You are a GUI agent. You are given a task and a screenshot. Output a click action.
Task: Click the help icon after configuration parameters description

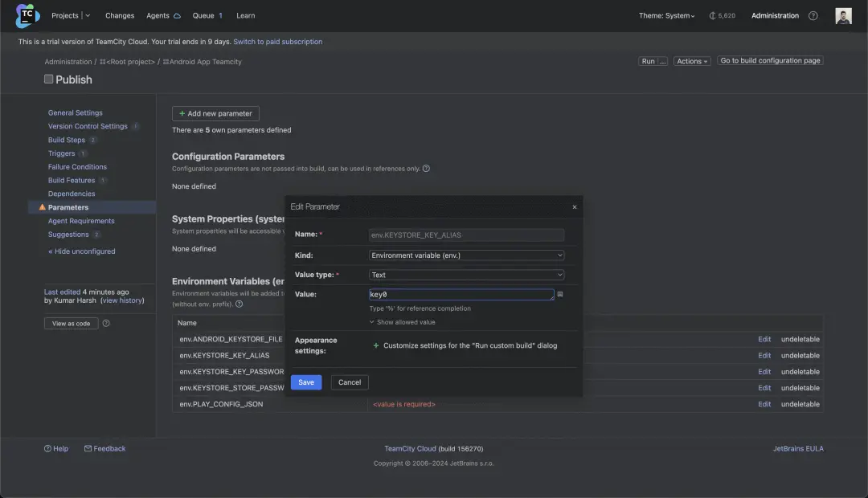[x=426, y=169]
